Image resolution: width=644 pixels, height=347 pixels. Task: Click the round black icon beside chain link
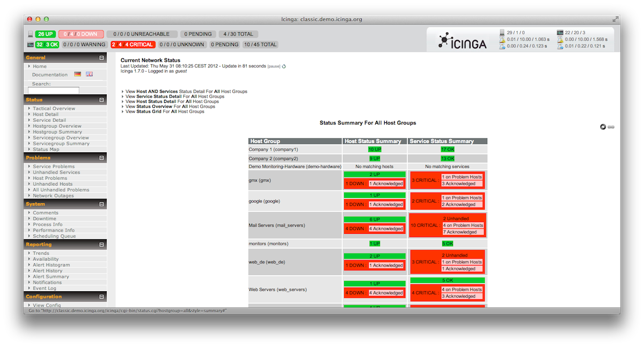[x=603, y=127]
